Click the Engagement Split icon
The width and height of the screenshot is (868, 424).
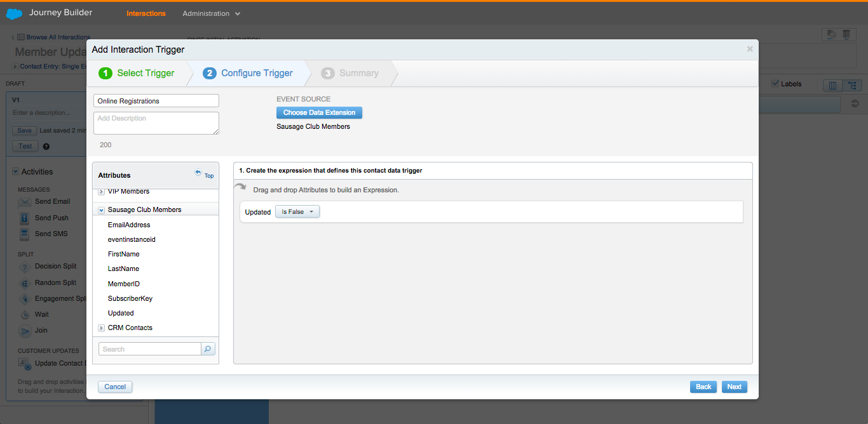point(25,299)
